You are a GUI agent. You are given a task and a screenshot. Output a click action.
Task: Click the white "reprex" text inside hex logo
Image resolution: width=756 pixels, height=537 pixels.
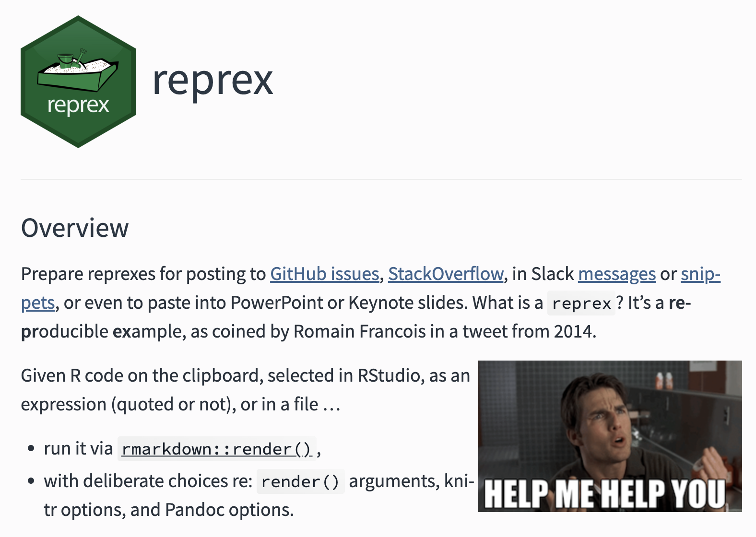click(x=78, y=105)
